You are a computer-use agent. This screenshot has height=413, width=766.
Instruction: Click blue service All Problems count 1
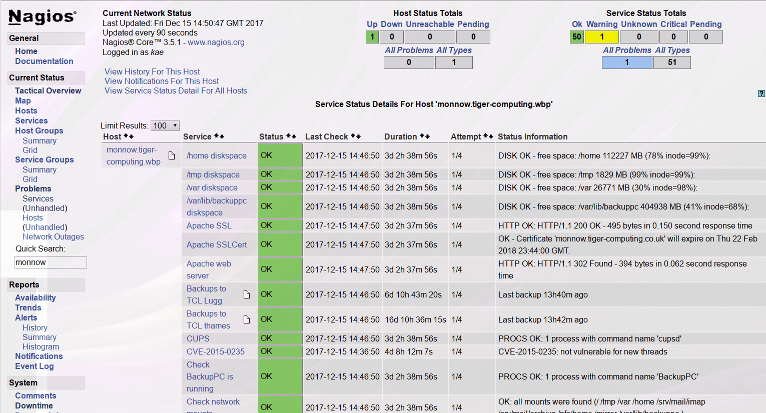627,62
